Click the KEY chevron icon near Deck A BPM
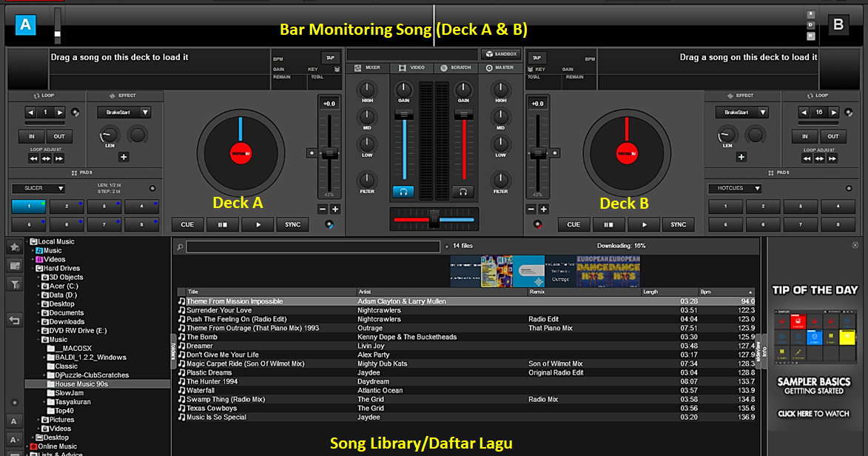 [x=337, y=70]
